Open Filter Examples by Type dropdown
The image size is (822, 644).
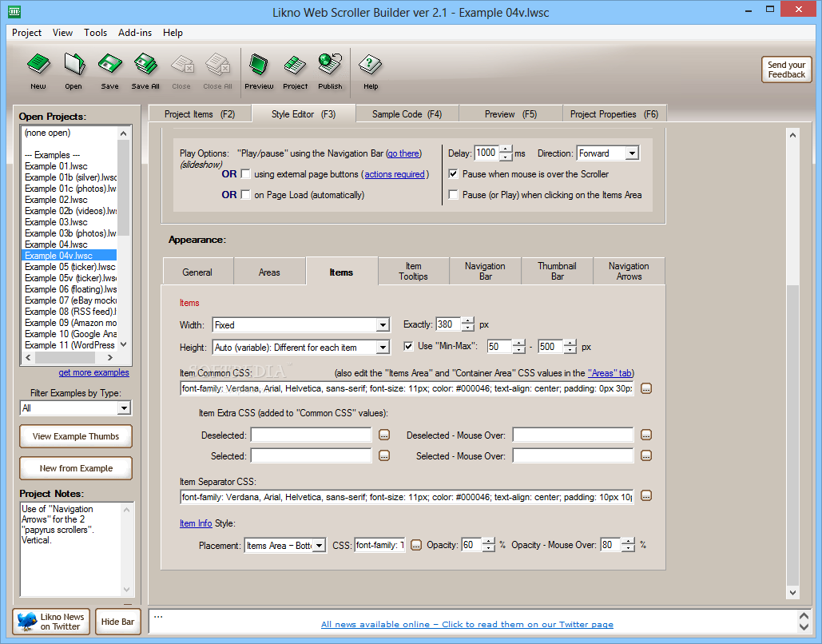point(124,408)
